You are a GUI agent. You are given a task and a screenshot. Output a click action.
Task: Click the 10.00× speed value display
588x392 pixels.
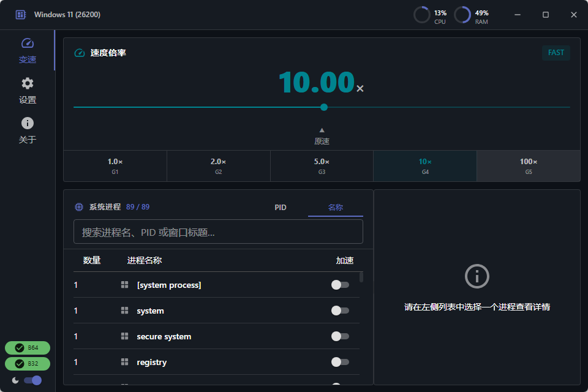tap(321, 83)
